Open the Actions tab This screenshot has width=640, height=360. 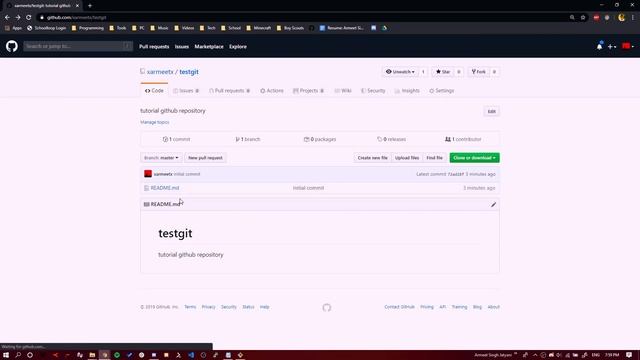pos(272,91)
